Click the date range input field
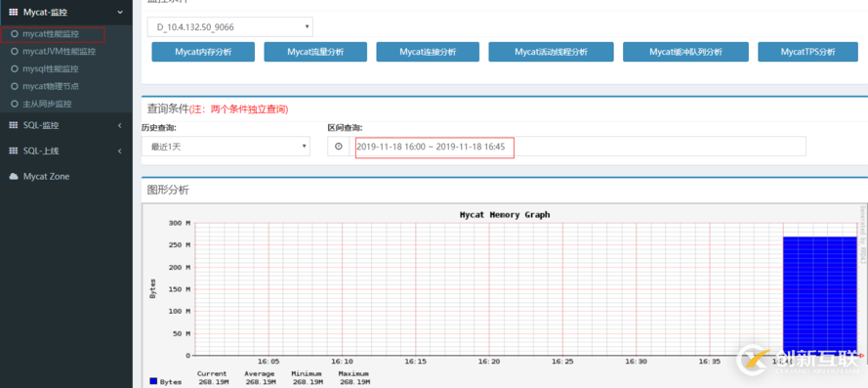 click(x=577, y=147)
